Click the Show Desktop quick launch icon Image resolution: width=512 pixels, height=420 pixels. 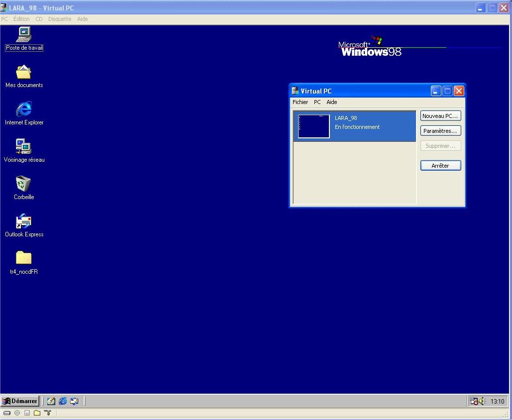[x=51, y=401]
